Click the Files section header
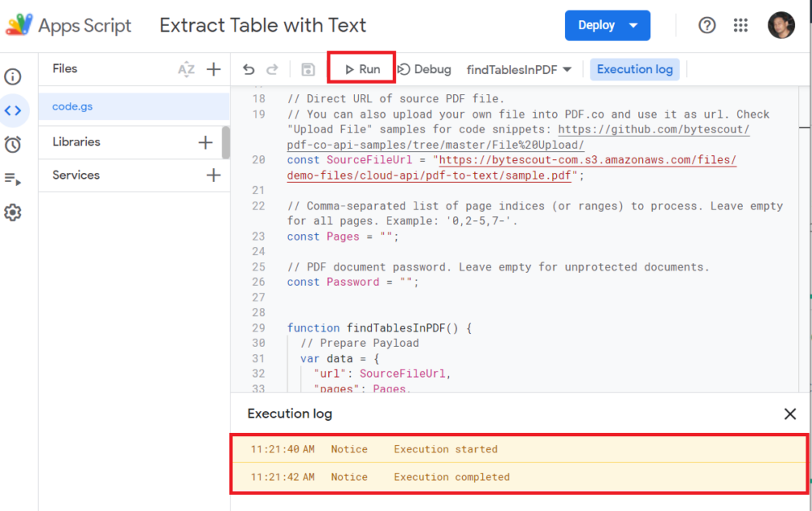 point(65,68)
